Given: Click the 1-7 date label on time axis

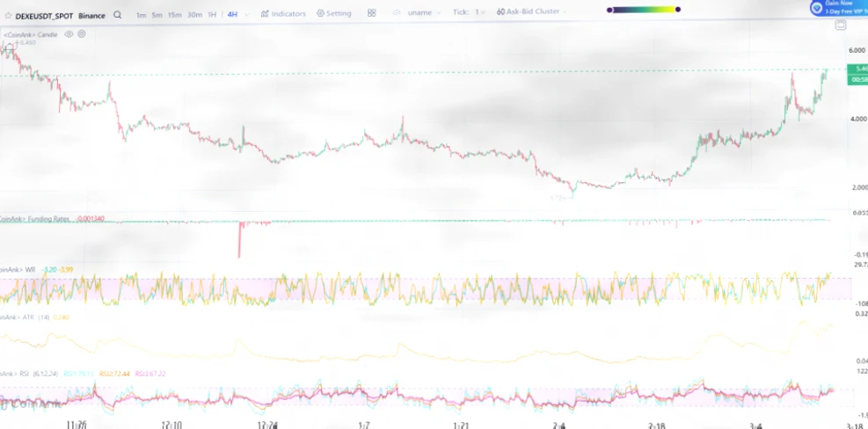Looking at the screenshot, I should (x=363, y=425).
